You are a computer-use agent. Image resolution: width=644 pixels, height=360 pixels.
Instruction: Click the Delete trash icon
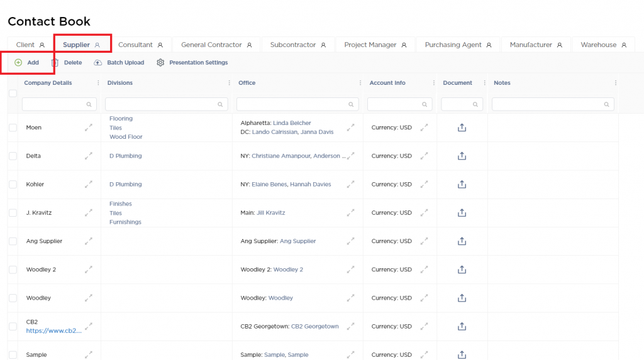click(x=55, y=63)
